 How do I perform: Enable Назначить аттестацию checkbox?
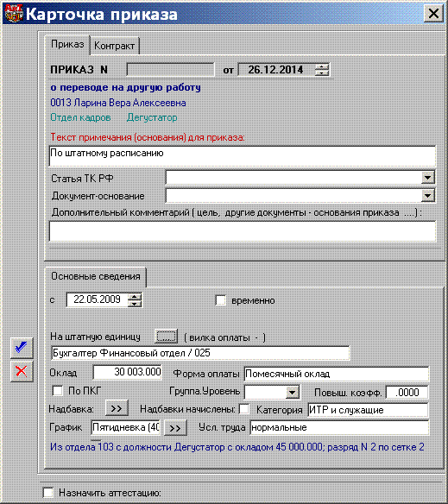pyautogui.click(x=48, y=493)
